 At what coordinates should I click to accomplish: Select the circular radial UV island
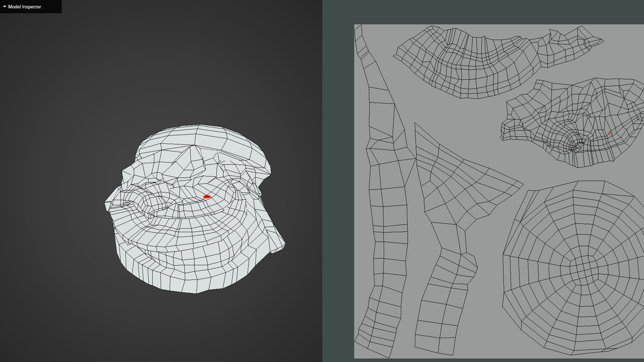point(573,267)
